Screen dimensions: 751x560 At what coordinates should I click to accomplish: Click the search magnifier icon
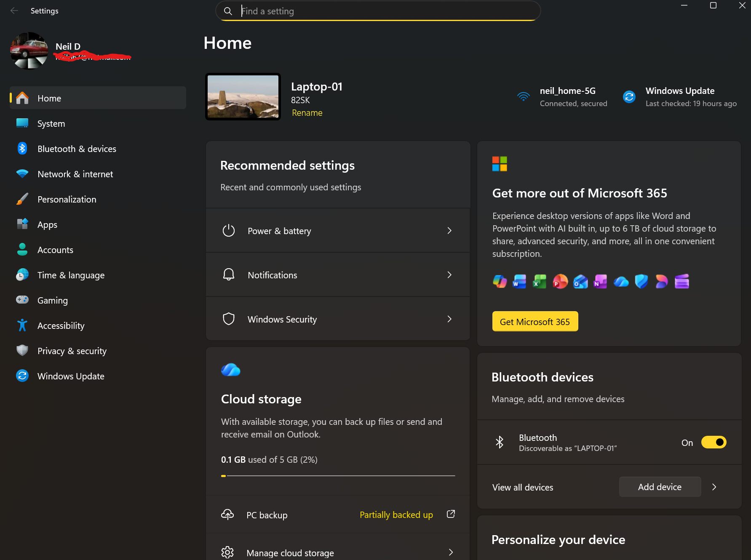[228, 11]
